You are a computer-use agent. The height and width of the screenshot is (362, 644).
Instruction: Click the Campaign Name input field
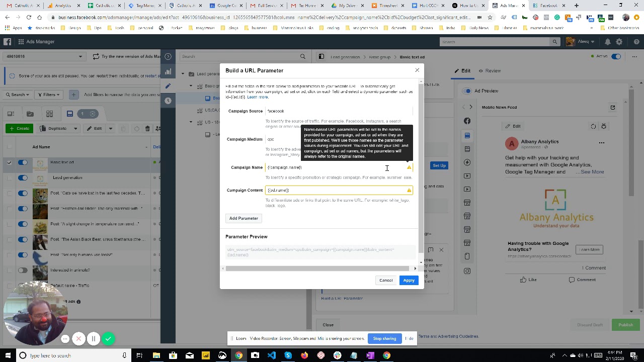tap(339, 167)
